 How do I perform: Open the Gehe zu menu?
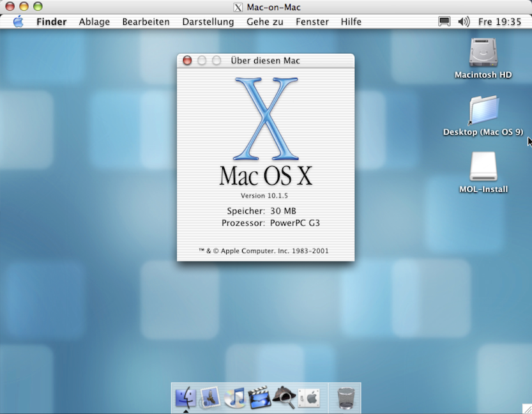[x=265, y=22]
